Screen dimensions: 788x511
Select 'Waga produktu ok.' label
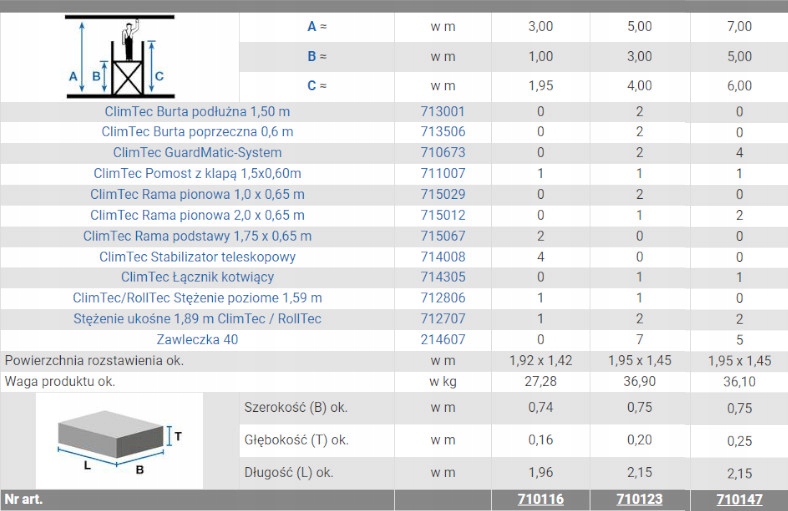coord(60,382)
